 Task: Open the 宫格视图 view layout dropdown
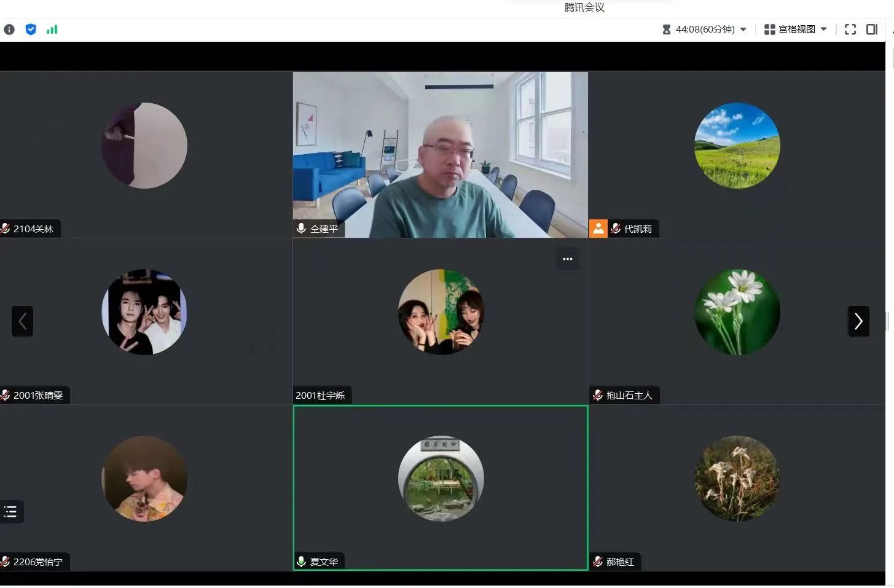[x=796, y=29]
